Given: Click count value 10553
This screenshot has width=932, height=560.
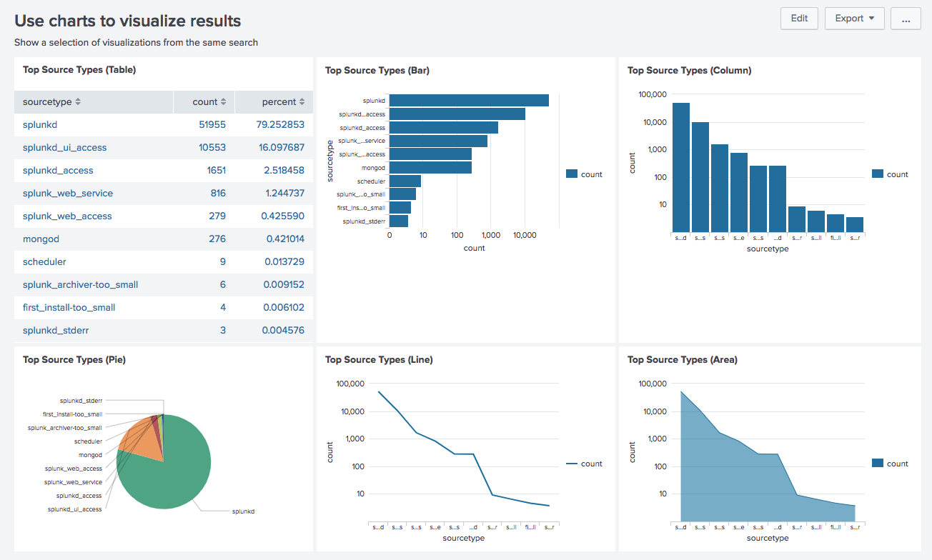Looking at the screenshot, I should [x=212, y=148].
